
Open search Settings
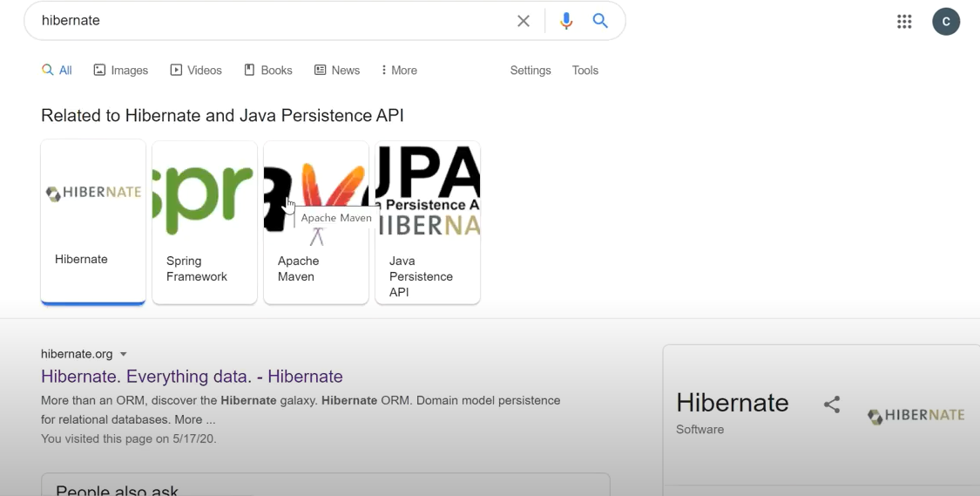530,70
